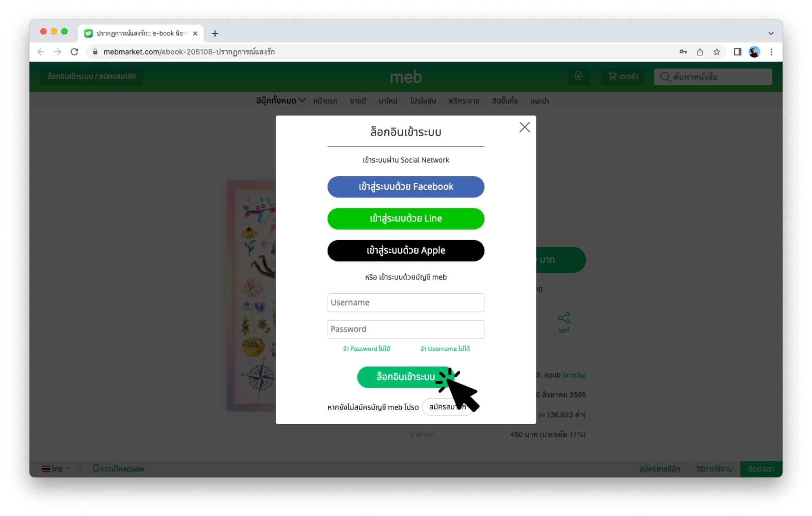
Task: Focus the Username input field
Action: (x=406, y=303)
